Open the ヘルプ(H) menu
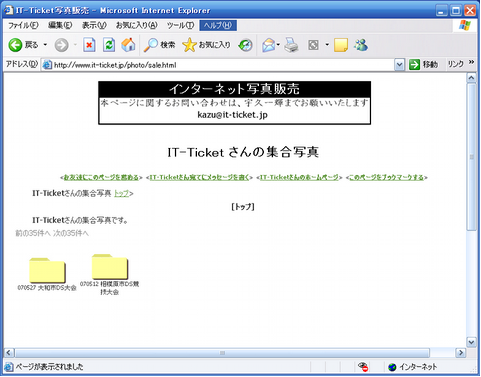Screen dimensions: 481x377 218,25
